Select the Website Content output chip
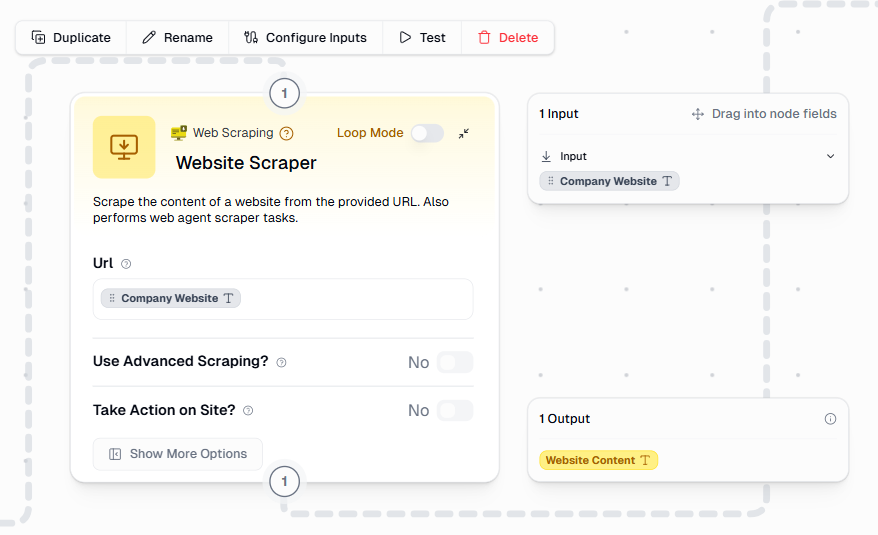 pyautogui.click(x=599, y=460)
